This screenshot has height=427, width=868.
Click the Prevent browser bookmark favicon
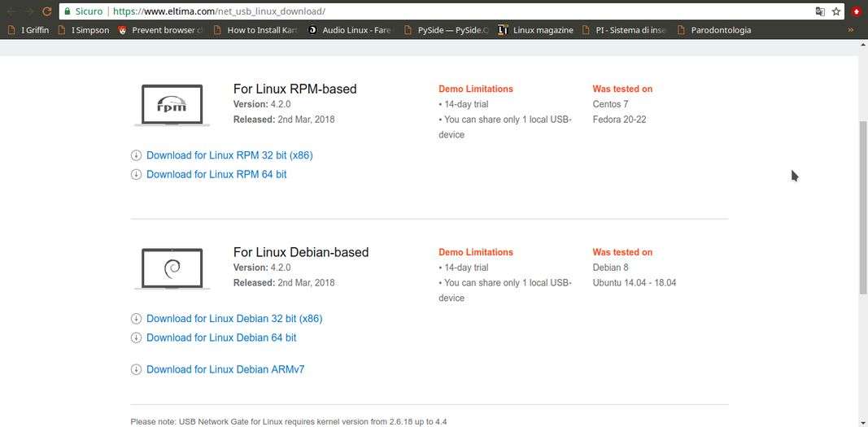point(122,30)
